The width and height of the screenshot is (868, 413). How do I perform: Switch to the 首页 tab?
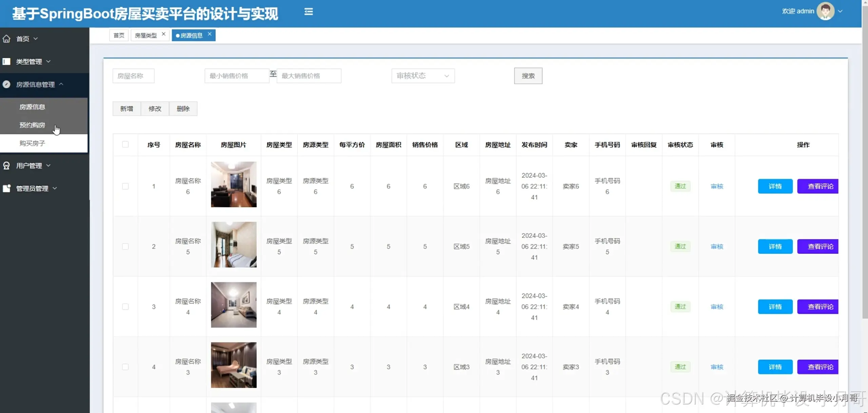click(119, 35)
